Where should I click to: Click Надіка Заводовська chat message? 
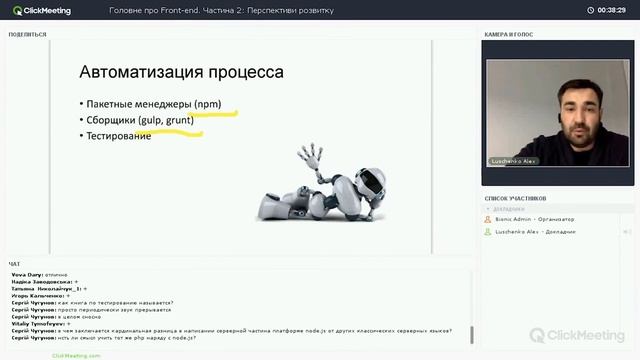[x=44, y=282]
